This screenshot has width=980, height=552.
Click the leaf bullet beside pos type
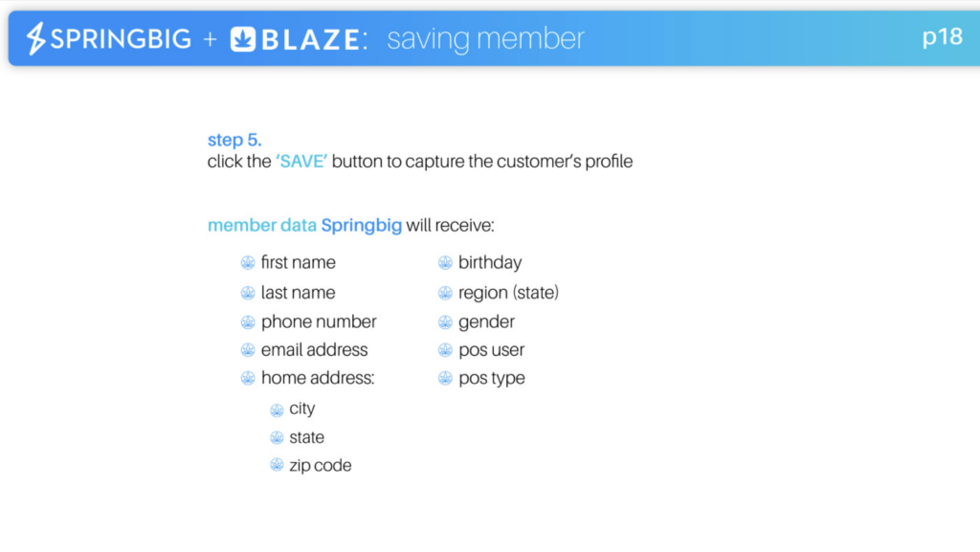[x=445, y=379]
